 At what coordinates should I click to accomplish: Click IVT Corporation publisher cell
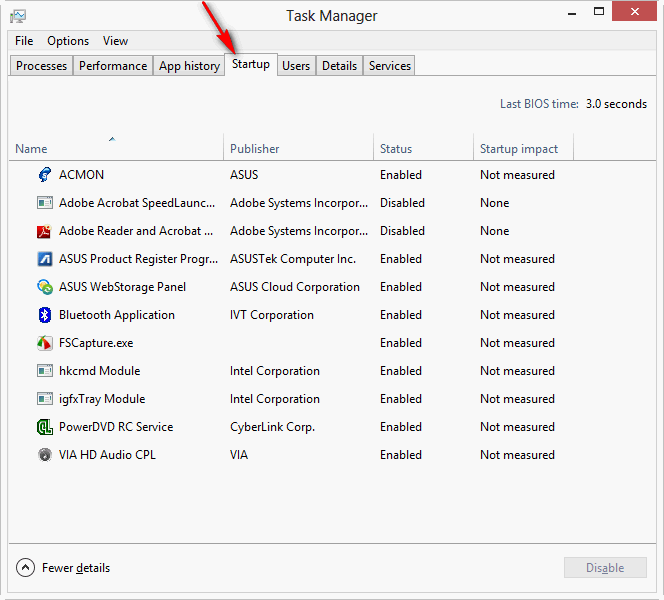[272, 315]
